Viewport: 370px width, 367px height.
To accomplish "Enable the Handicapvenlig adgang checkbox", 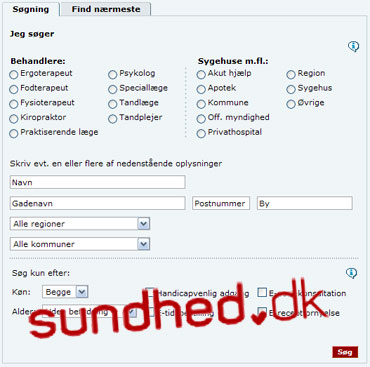I will click(150, 292).
